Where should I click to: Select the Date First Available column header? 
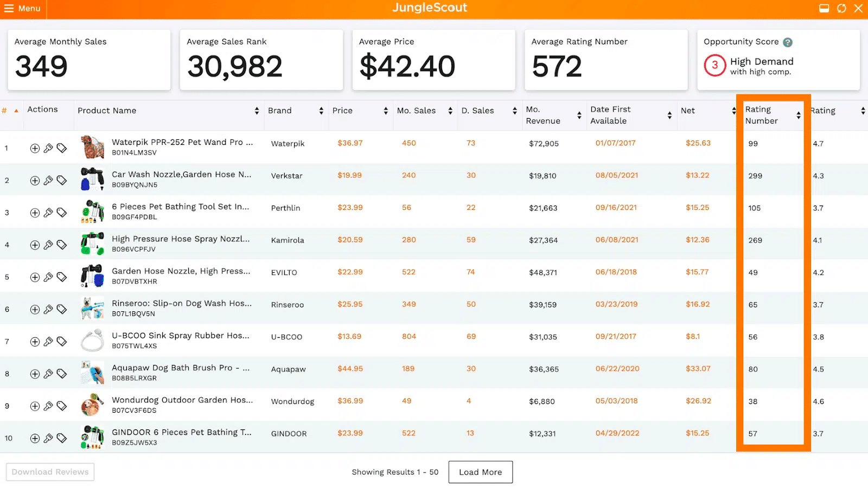click(x=610, y=115)
